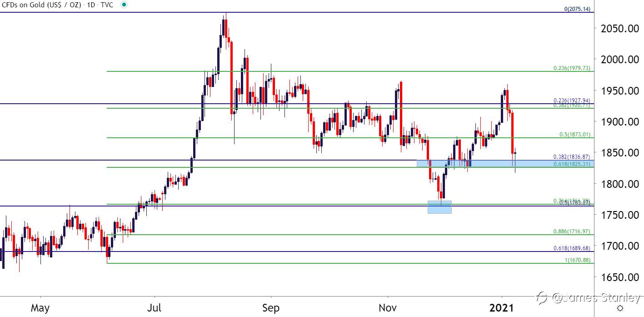Click the 1850.00 price axis label
644x317 pixels.
tap(619, 152)
